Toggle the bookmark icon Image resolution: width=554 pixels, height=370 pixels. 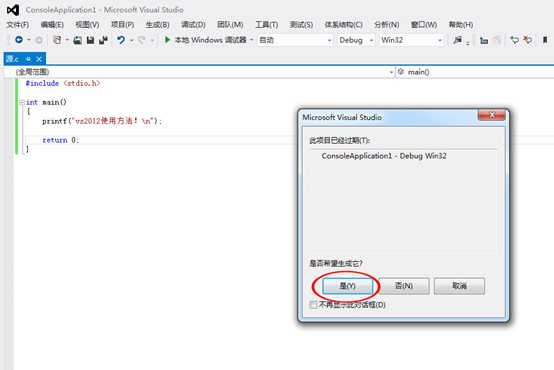click(x=545, y=40)
